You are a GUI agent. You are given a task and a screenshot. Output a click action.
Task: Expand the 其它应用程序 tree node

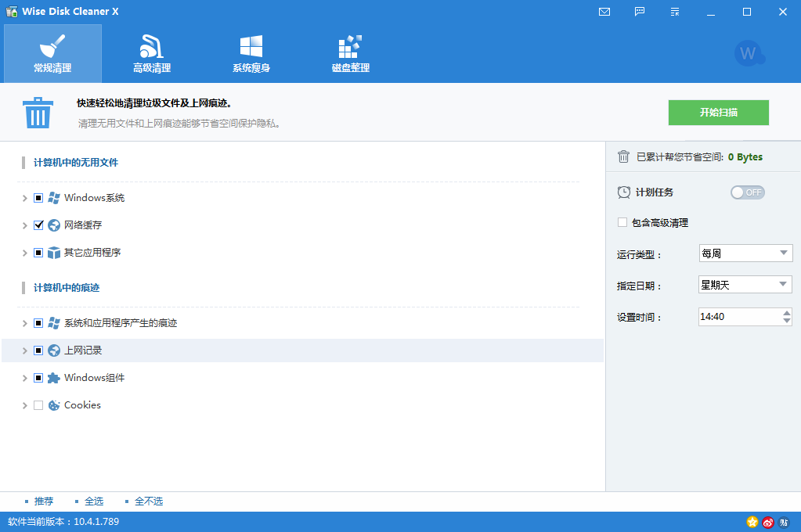24,253
